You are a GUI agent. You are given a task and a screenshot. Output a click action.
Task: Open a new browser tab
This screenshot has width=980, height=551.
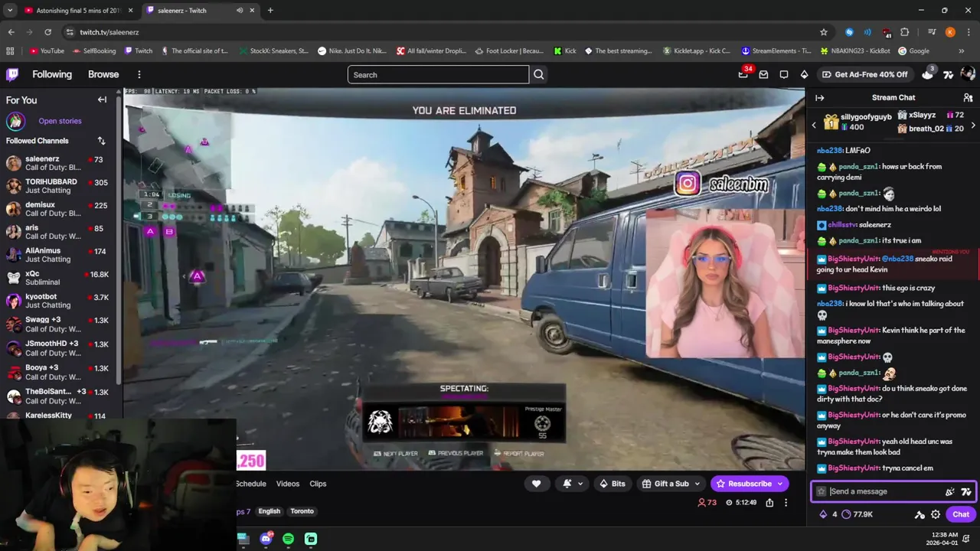[x=270, y=11]
